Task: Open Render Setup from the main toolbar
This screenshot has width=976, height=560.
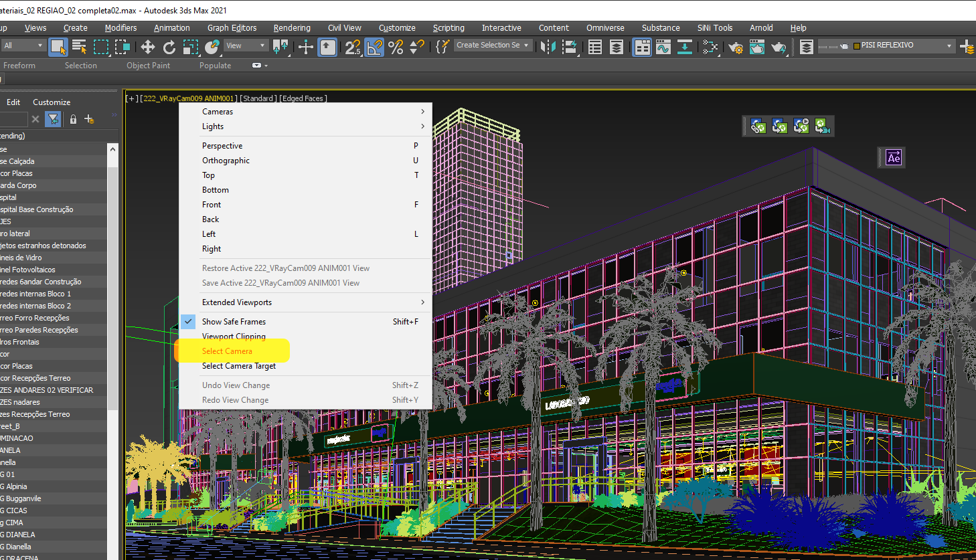Action: (x=734, y=45)
